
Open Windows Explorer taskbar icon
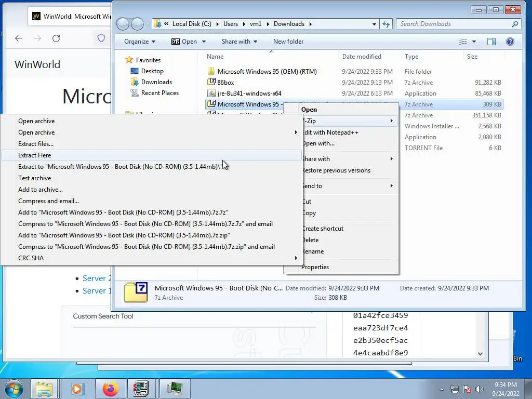[x=45, y=389]
